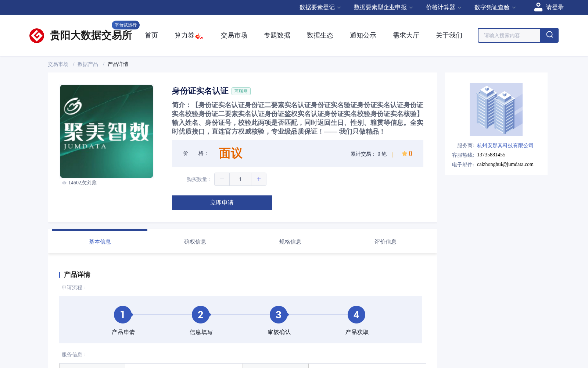Switch to 确权信息 tab
The width and height of the screenshot is (588, 368).
coord(195,242)
